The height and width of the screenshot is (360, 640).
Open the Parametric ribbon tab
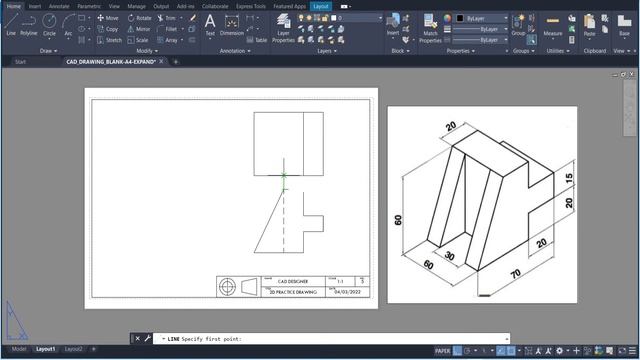point(89,6)
